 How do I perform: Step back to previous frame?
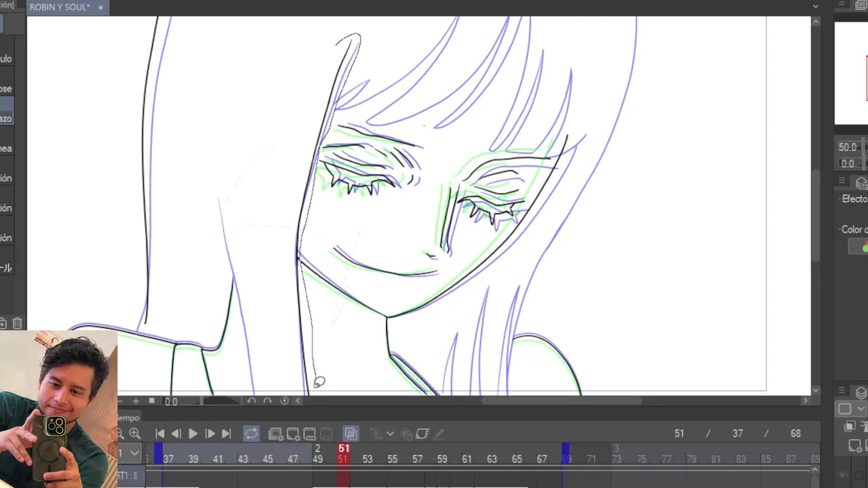click(176, 434)
